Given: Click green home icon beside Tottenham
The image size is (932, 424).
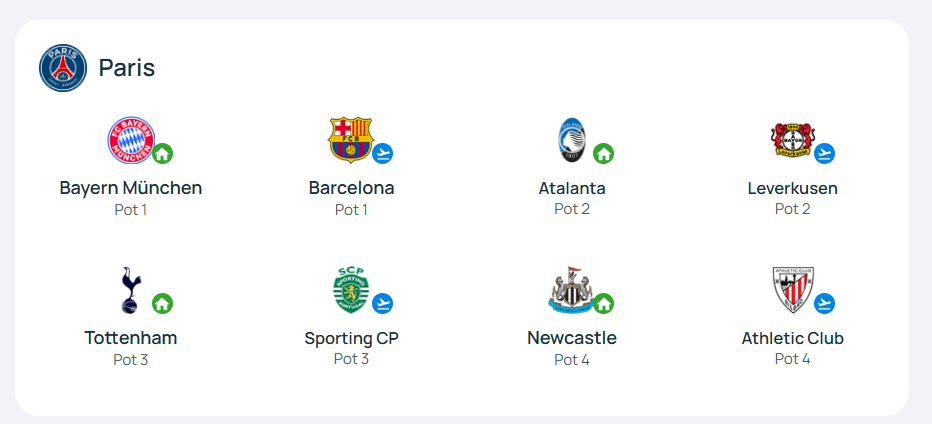Looking at the screenshot, I should point(163,303).
